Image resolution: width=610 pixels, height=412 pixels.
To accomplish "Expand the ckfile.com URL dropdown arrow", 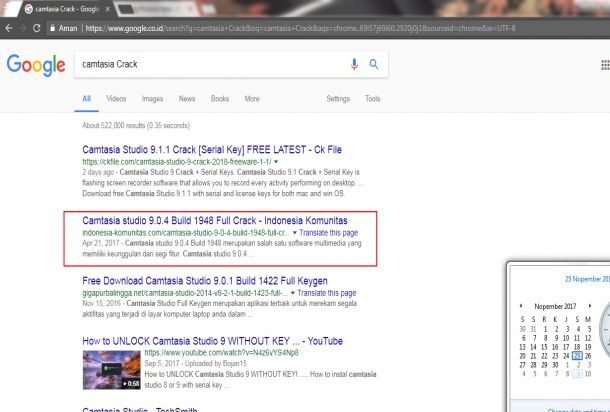I will tap(276, 161).
